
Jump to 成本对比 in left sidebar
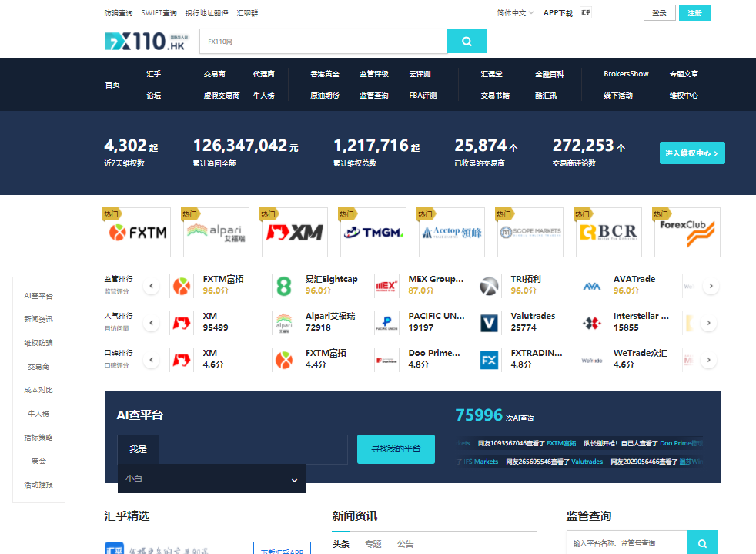(x=38, y=390)
